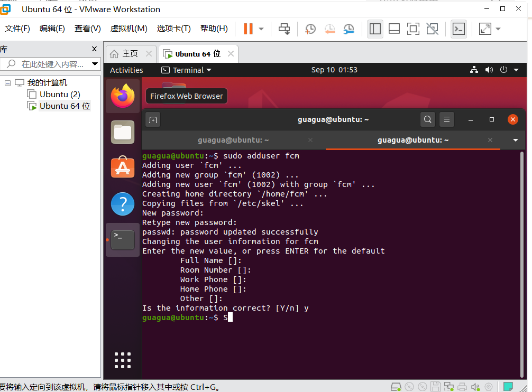Open a new terminal tab
This screenshot has height=392, width=532.
153,119
